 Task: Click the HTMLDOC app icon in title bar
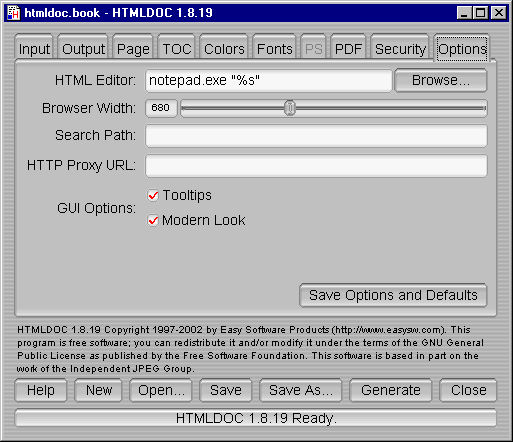(14, 13)
